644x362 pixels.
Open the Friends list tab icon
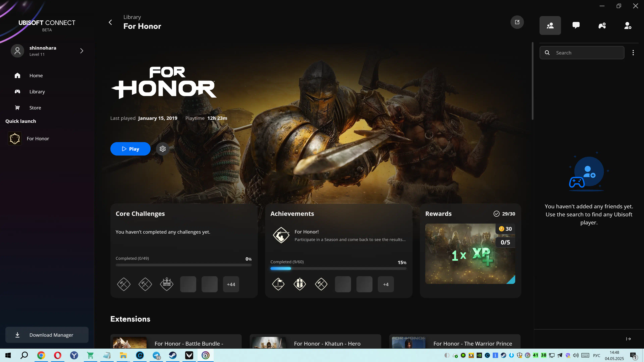tap(550, 25)
